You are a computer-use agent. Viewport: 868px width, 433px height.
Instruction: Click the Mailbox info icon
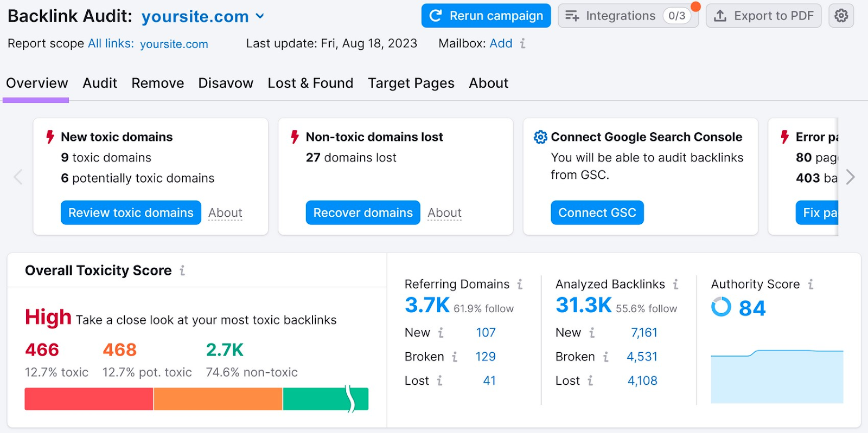(x=523, y=43)
